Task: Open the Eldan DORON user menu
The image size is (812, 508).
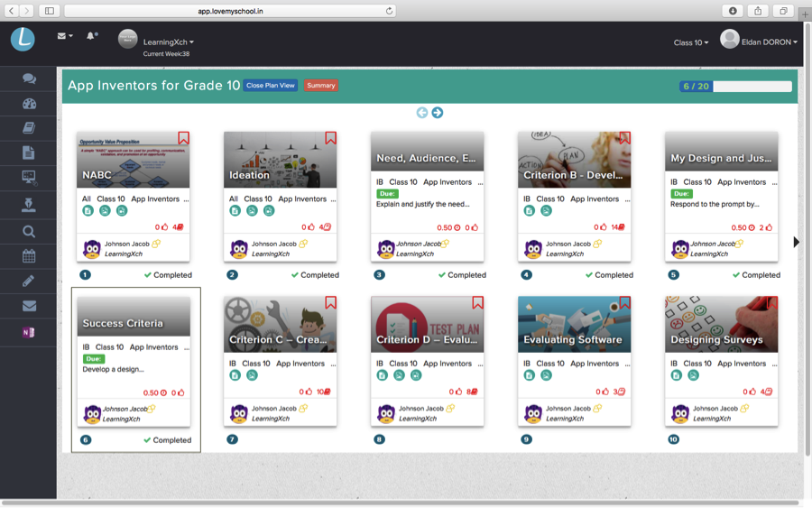Action: coord(759,42)
